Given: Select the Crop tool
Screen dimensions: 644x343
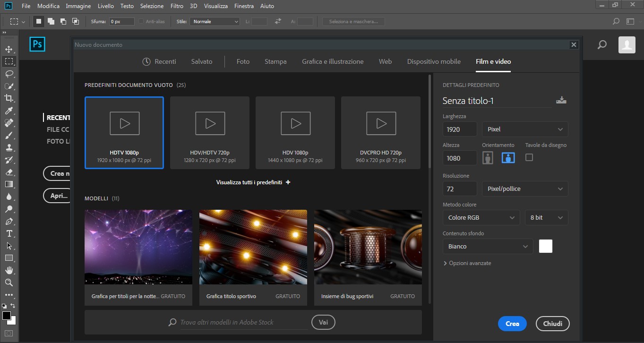Looking at the screenshot, I should click(9, 98).
